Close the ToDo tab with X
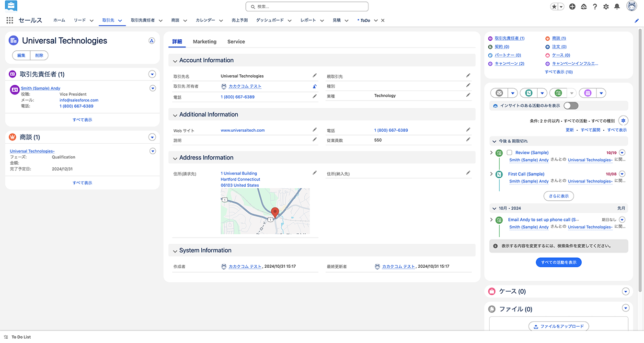 [x=382, y=21]
